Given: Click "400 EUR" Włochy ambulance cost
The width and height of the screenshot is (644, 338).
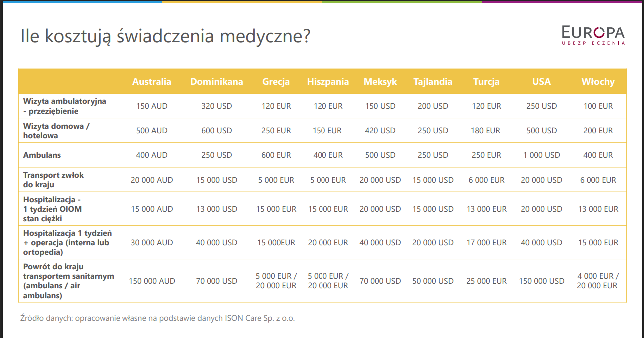Looking at the screenshot, I should click(598, 155).
